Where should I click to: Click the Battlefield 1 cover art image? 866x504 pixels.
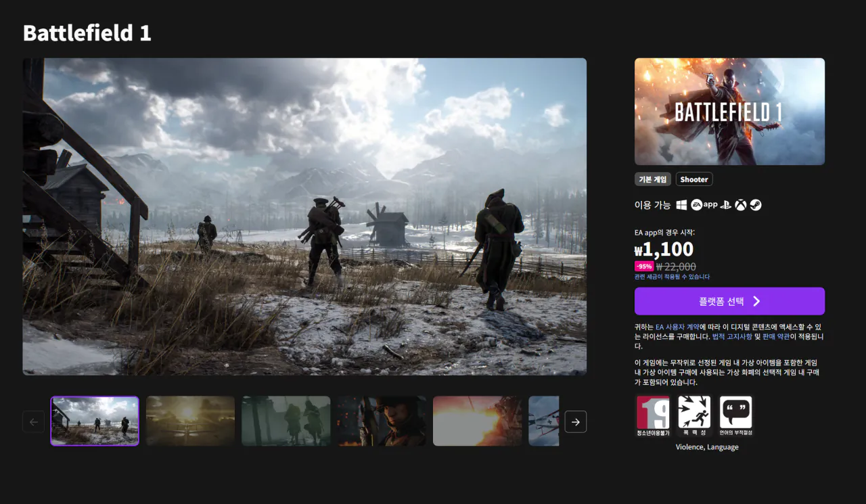729,111
